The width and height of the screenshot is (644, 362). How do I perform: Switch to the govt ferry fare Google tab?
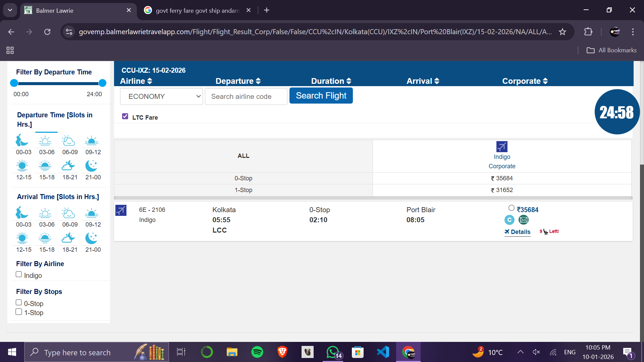click(197, 10)
